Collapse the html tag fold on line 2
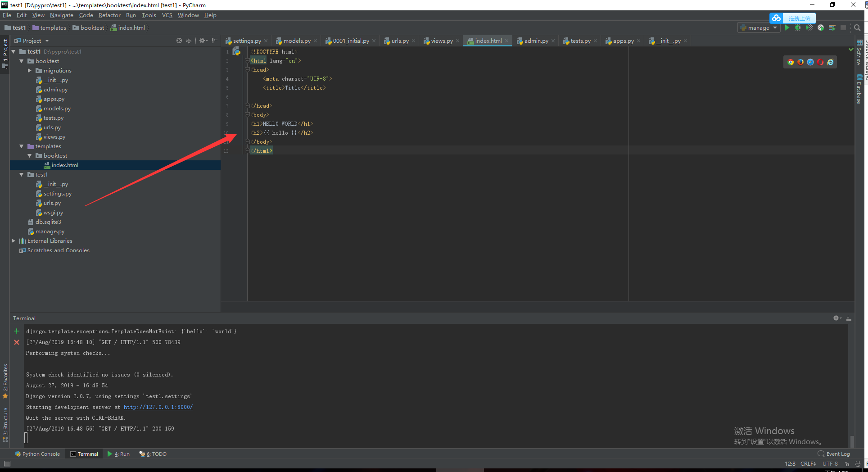 point(247,61)
